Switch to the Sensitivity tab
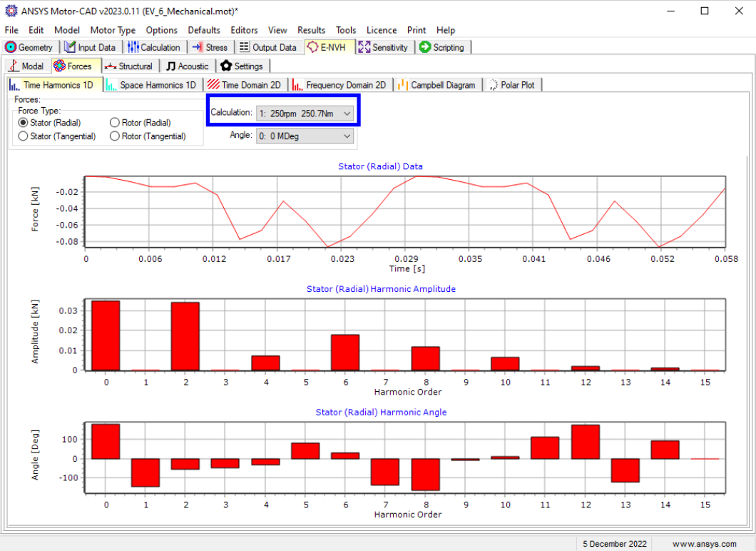The image size is (756, 551). point(384,47)
